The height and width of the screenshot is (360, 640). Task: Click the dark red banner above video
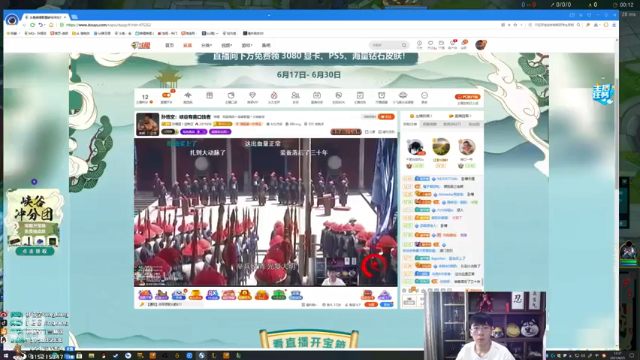click(346, 132)
